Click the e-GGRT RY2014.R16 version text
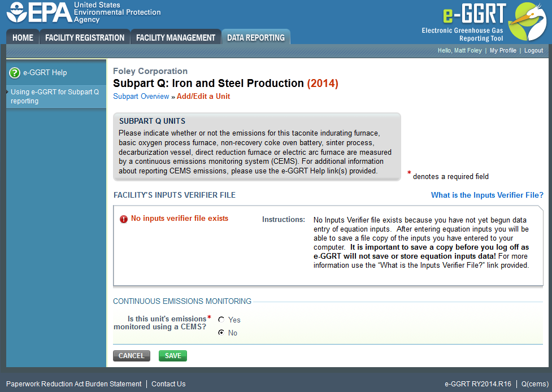 [x=478, y=384]
